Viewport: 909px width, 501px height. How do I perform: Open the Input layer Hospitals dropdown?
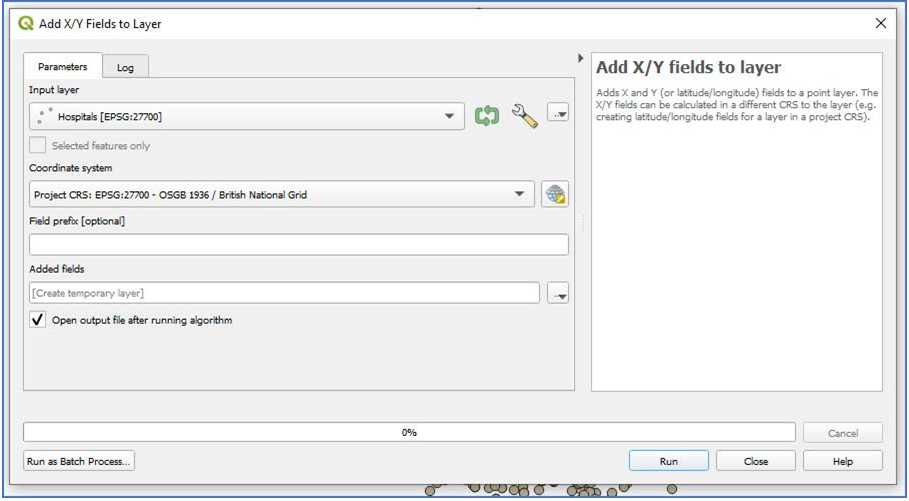pos(247,117)
